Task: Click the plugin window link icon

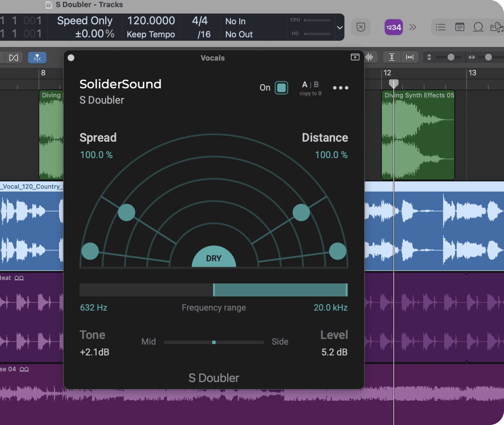Action: point(355,57)
